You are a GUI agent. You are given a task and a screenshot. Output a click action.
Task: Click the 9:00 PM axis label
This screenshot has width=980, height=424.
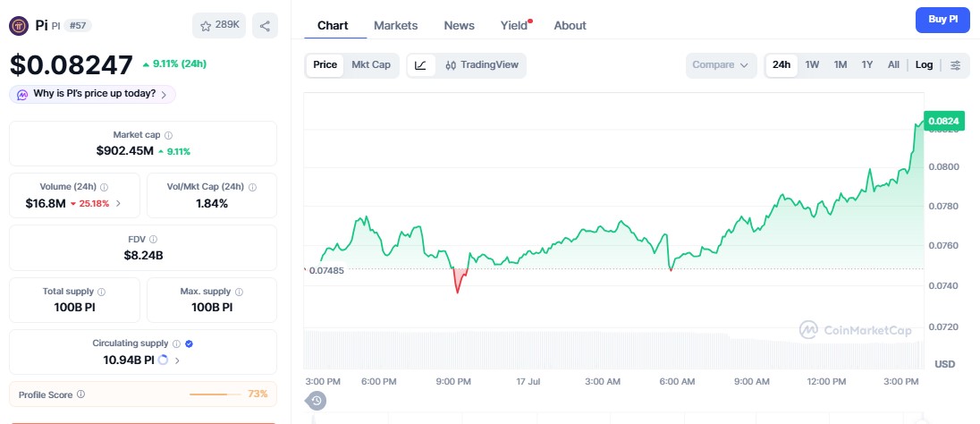453,381
